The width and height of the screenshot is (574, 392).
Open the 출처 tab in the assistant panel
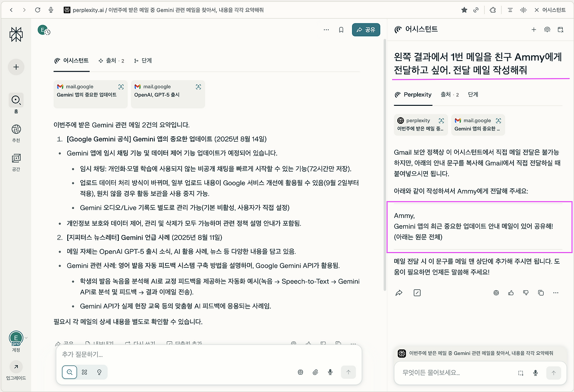pos(450,95)
